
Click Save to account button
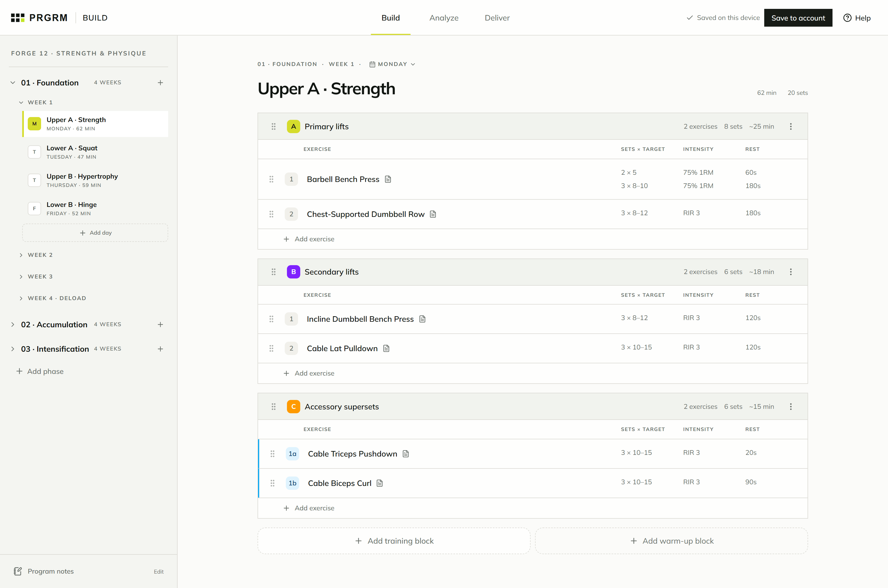pyautogui.click(x=798, y=18)
